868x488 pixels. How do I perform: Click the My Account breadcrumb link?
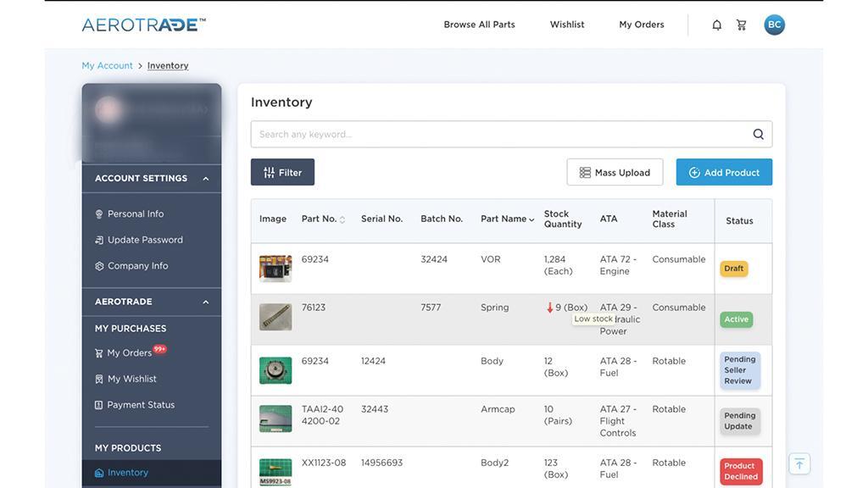pos(107,65)
